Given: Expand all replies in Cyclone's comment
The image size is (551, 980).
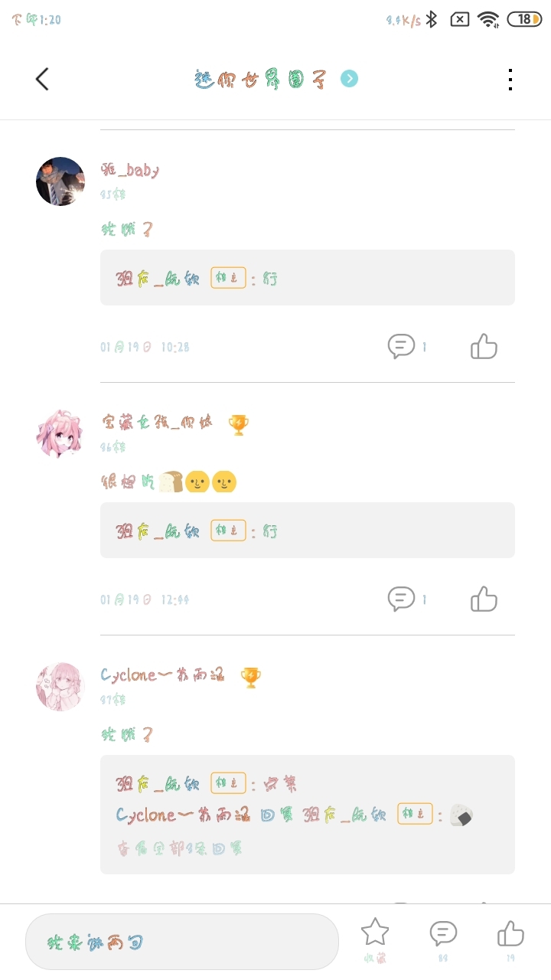Looking at the screenshot, I should pos(180,848).
